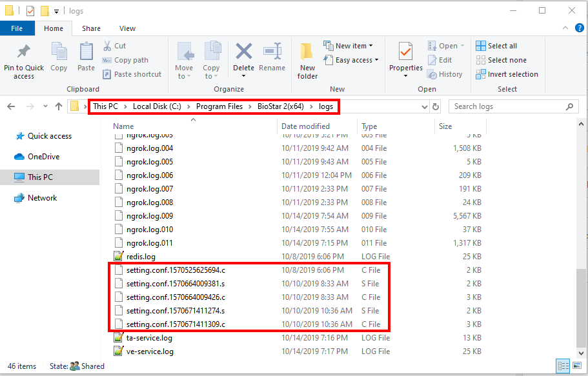Screen dimensions: 588x376
Task: Select This PC in navigation pane
Action: click(40, 177)
